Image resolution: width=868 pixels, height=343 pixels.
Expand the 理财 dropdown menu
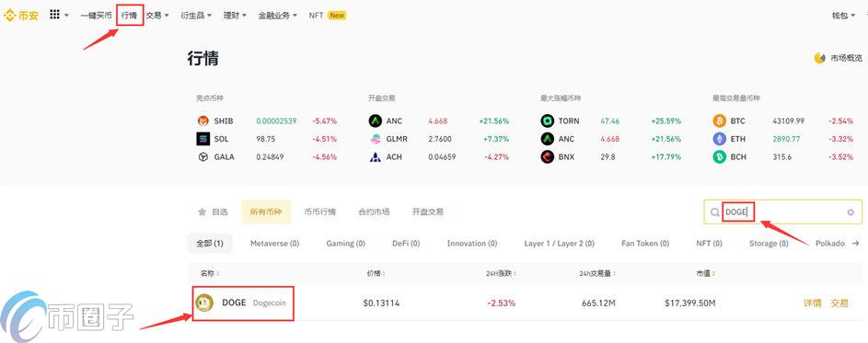pyautogui.click(x=235, y=16)
